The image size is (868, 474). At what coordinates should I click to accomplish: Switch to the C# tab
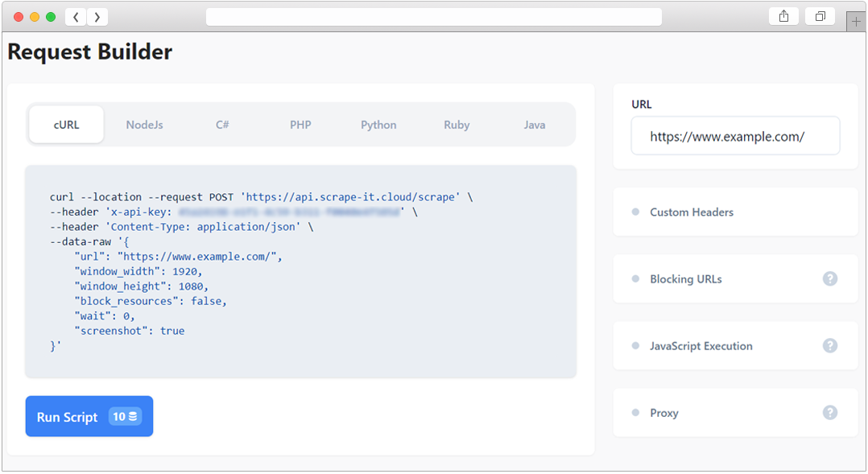[222, 125]
